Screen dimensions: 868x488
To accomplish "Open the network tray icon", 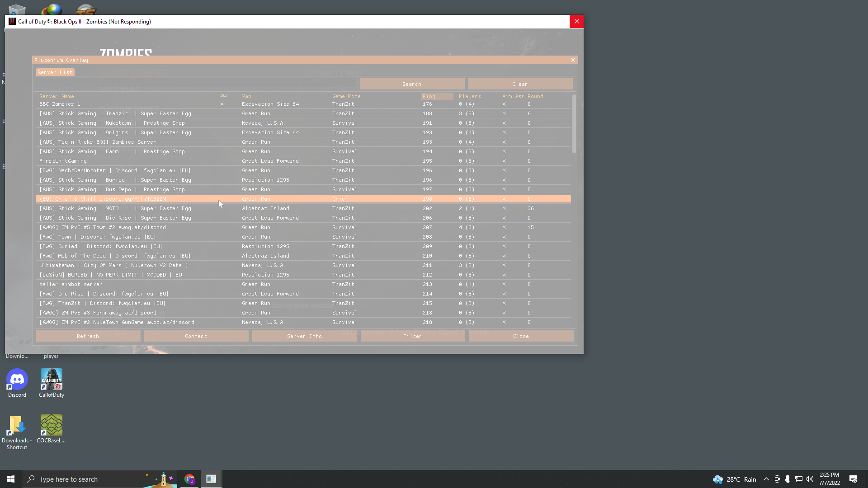I will click(799, 479).
